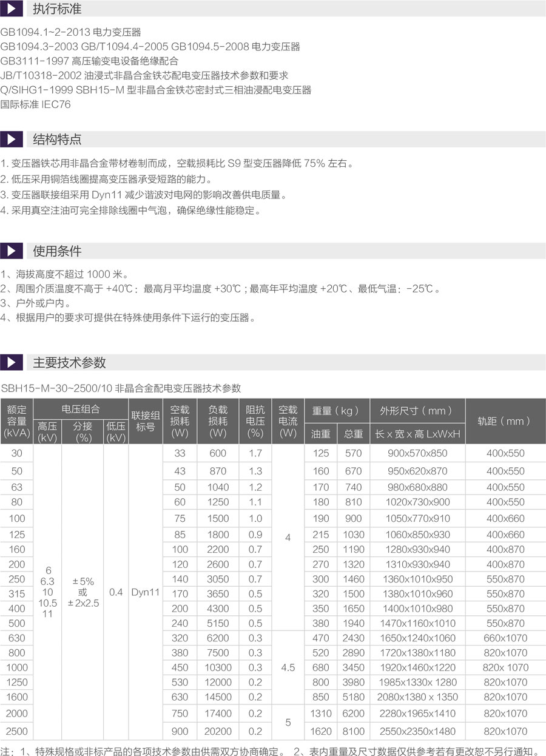546x756 pixels.
Task: Click the arrow icon beside 使用条件
Action: point(12,251)
